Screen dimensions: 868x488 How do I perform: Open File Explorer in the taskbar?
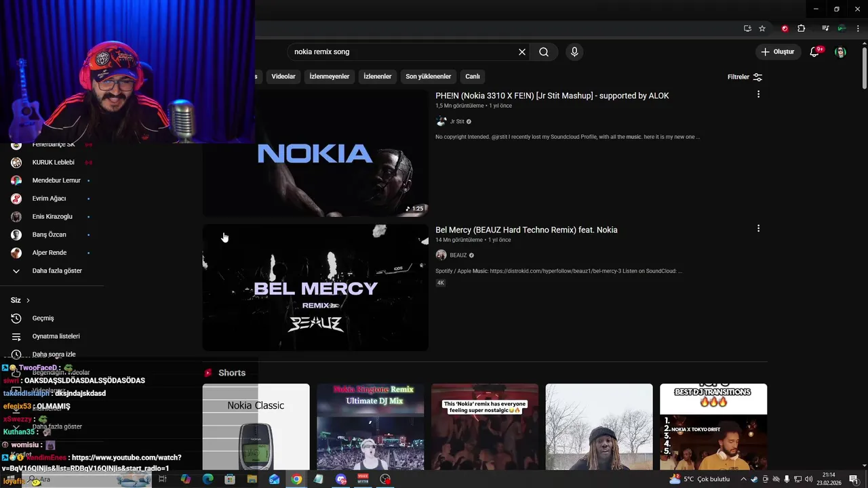tap(252, 479)
